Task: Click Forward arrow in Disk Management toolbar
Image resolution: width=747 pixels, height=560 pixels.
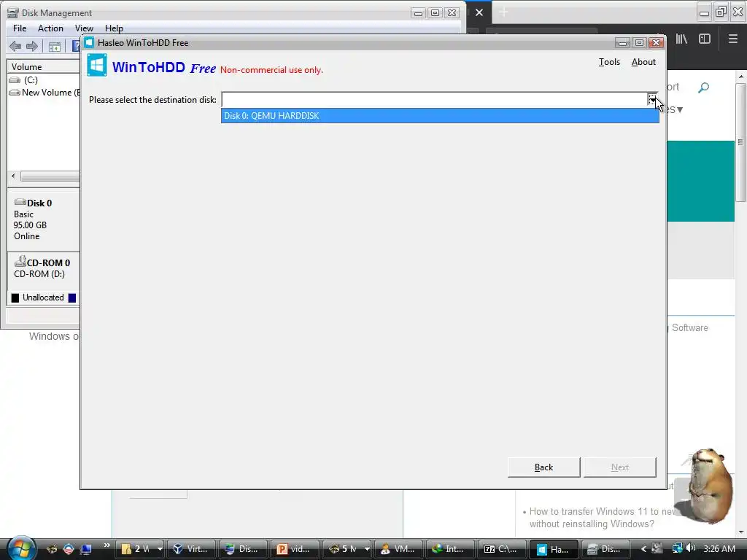Action: click(32, 46)
